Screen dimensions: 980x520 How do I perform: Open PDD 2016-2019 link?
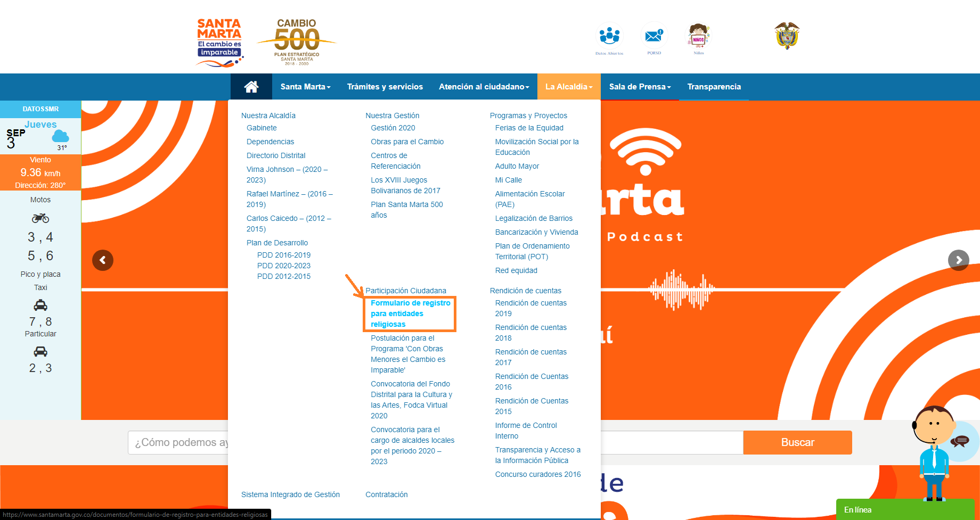284,255
